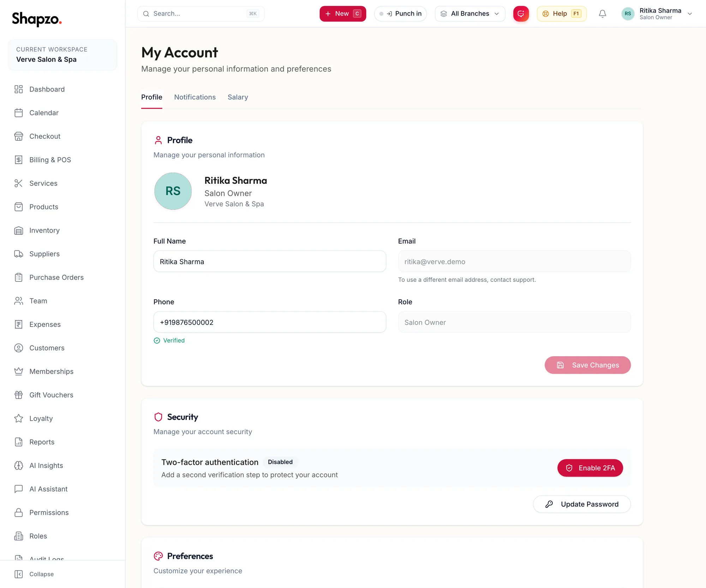Open the Customers sidebar icon
Viewport: 706px width, 588px height.
pos(19,348)
